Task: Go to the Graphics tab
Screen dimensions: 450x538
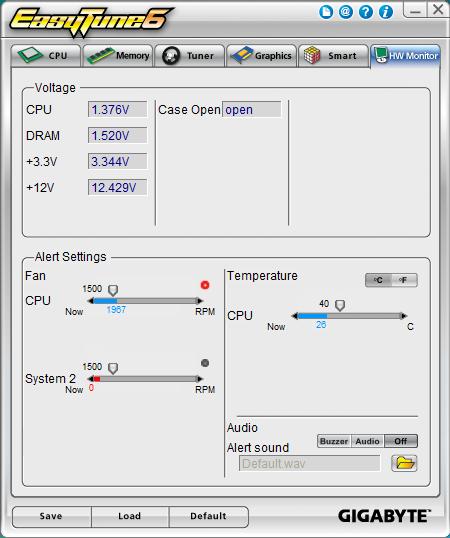Action: coord(261,55)
